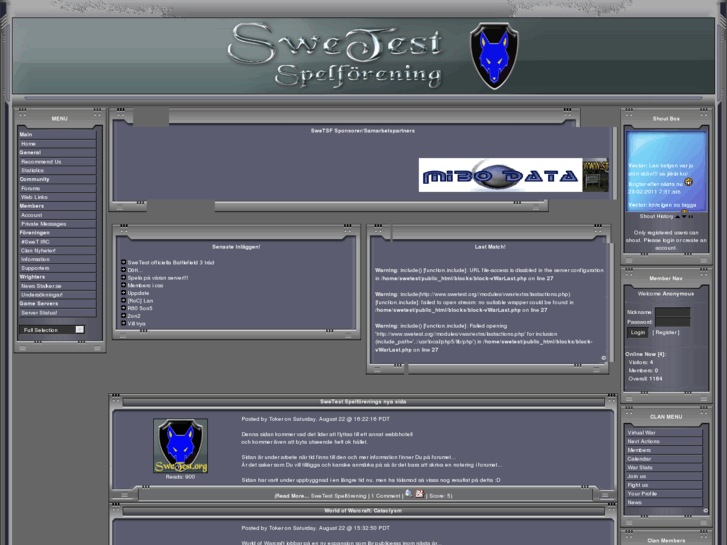Open the Supporters menu link
Viewport: 727px width, 545px height.
35,268
